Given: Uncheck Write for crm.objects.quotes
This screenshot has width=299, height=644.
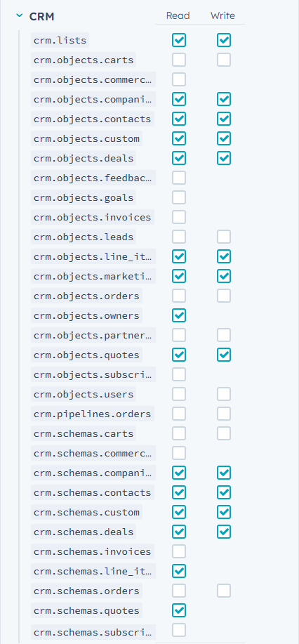Looking at the screenshot, I should 224,355.
